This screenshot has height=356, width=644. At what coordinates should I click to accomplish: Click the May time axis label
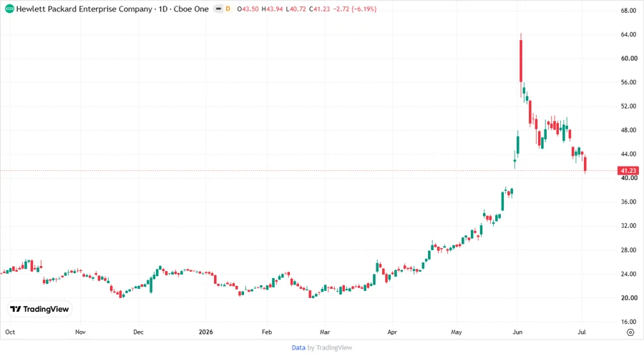pyautogui.click(x=457, y=332)
